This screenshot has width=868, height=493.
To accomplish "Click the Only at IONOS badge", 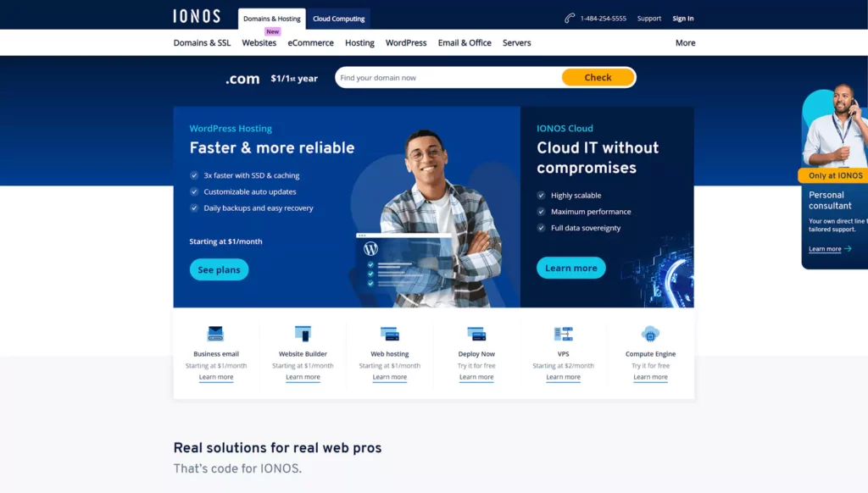I will (834, 175).
